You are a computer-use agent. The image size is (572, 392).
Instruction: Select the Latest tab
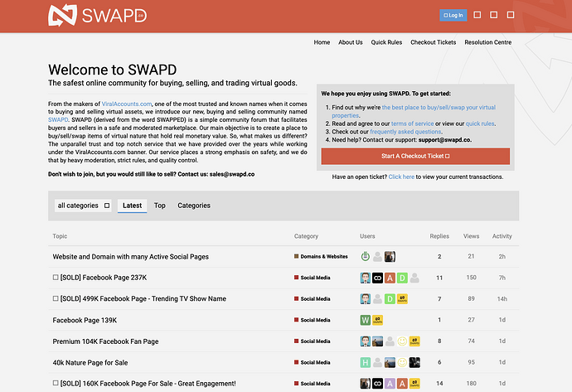(x=132, y=206)
